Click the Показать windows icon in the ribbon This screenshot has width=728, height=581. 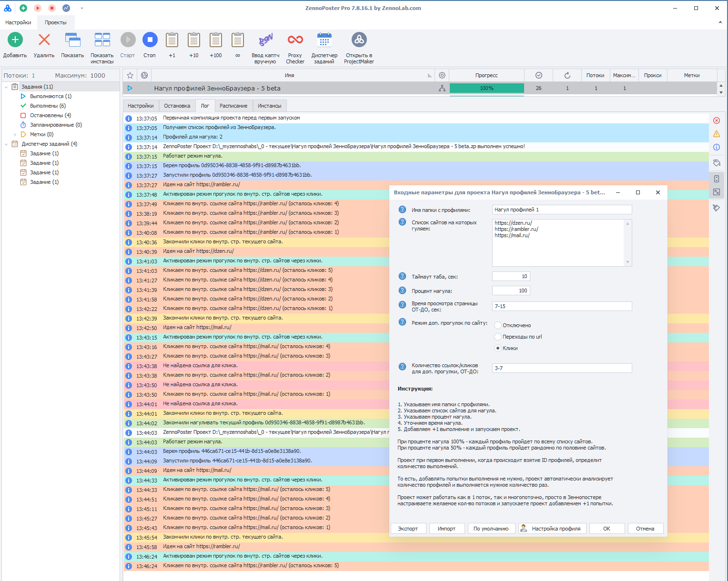tap(72, 40)
